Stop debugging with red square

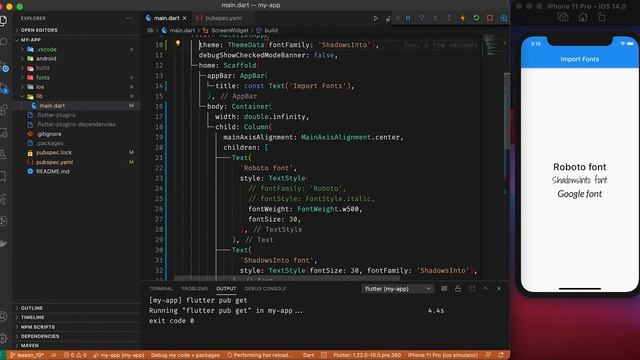tap(490, 18)
